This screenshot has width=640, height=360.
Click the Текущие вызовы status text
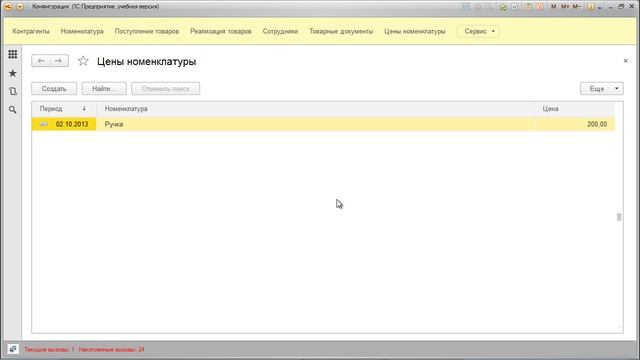[49, 349]
